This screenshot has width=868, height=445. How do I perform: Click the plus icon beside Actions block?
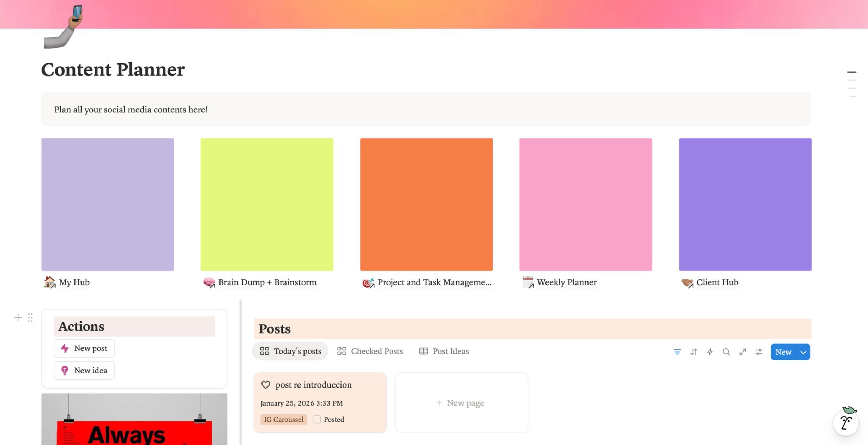coord(18,318)
